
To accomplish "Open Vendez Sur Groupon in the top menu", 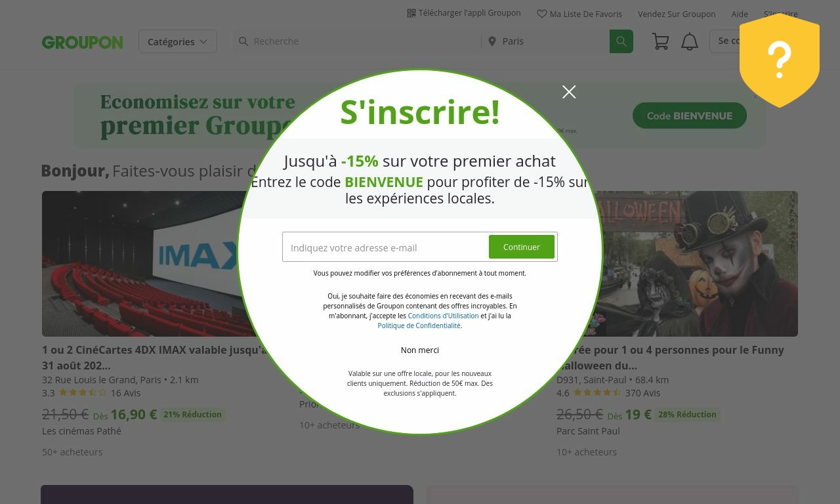I will [677, 14].
